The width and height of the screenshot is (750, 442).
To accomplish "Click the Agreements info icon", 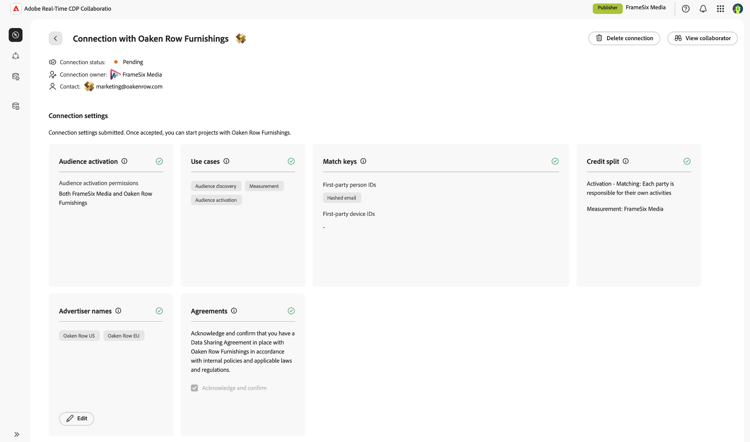I will (234, 311).
